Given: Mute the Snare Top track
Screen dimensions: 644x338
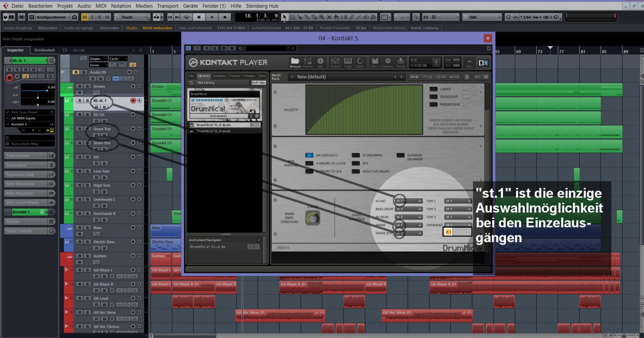Looking at the screenshot, I should 80,129.
